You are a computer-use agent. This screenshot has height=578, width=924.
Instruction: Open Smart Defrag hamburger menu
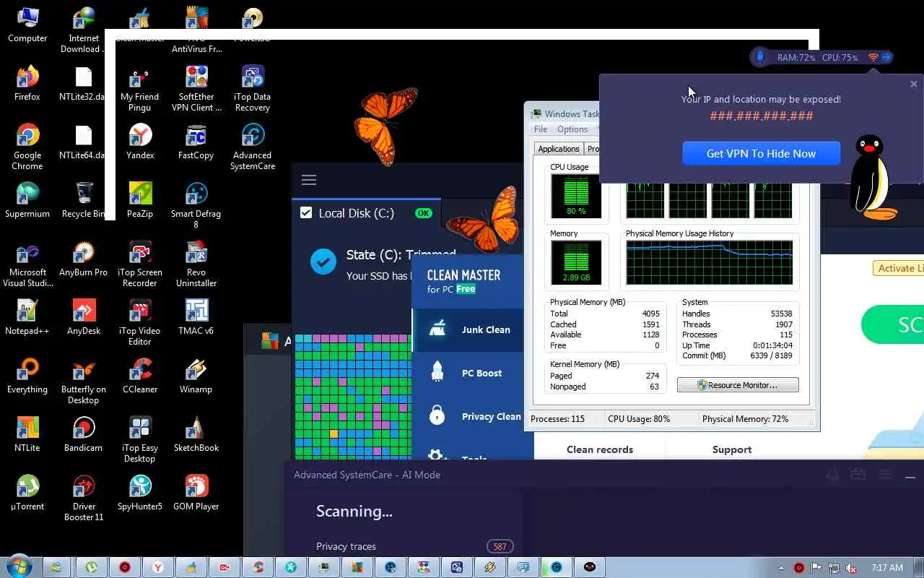[x=309, y=180]
